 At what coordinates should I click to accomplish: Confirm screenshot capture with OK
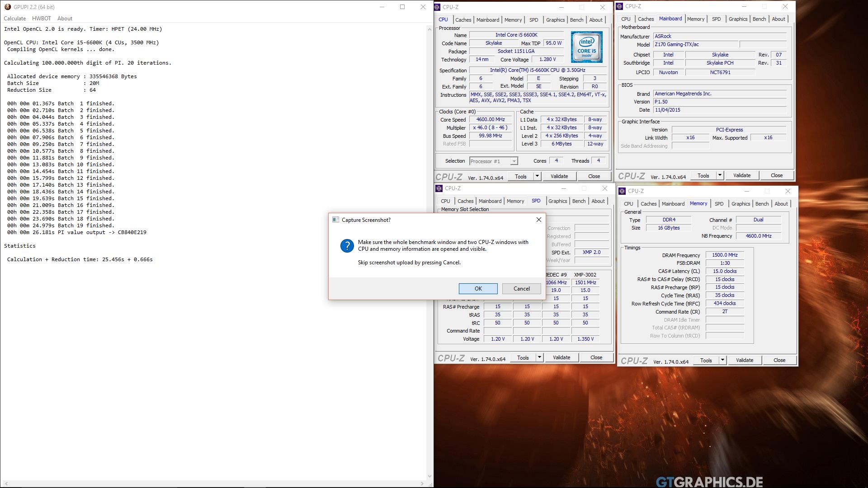(x=478, y=289)
